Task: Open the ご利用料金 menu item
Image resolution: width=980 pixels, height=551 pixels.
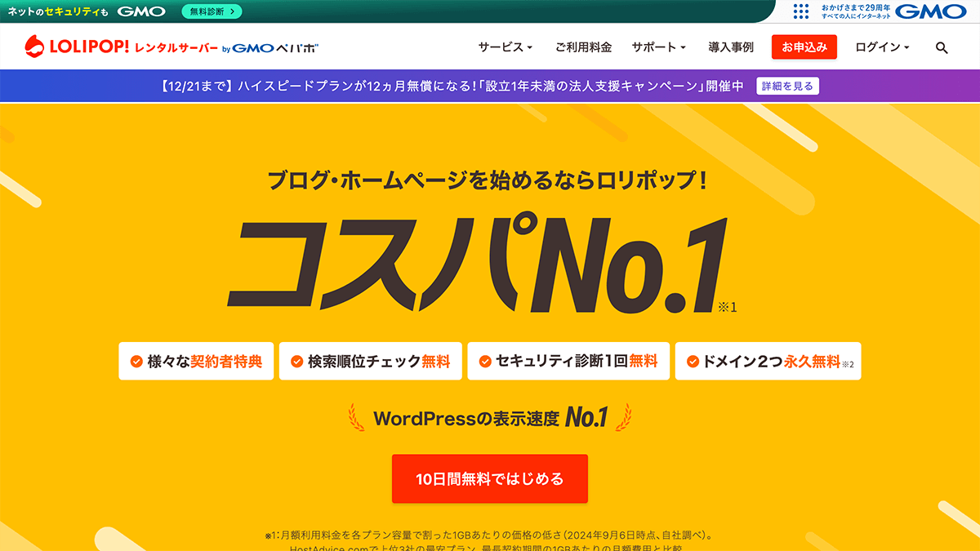Action: point(583,47)
